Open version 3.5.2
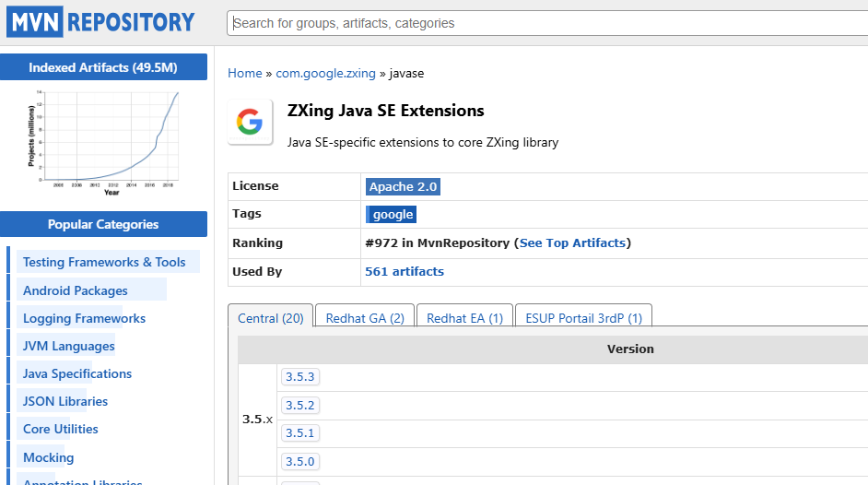Screen dimensions: 868x485 point(300,406)
